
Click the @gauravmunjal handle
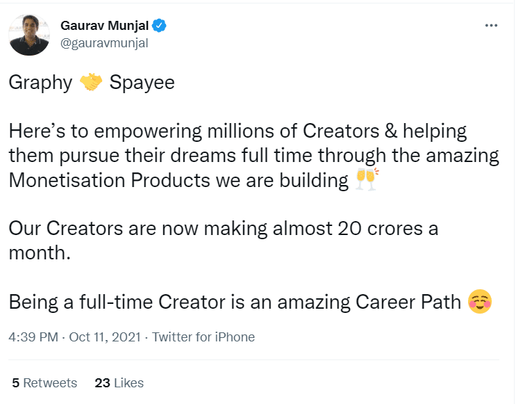click(x=105, y=42)
